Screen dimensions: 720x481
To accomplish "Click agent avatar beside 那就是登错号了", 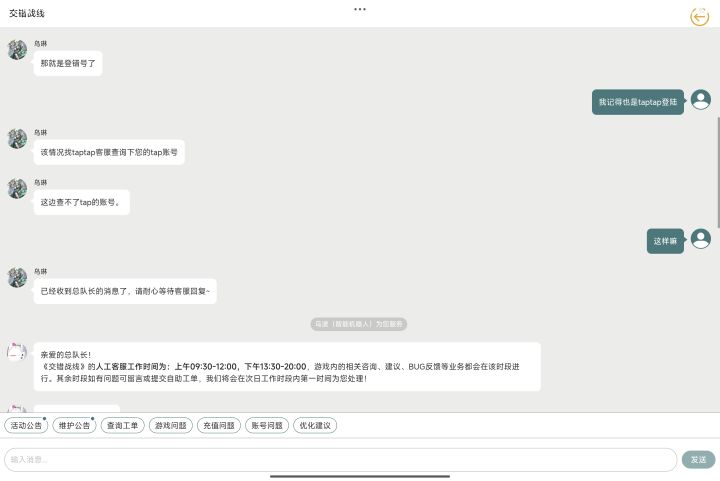I will coord(17,50).
